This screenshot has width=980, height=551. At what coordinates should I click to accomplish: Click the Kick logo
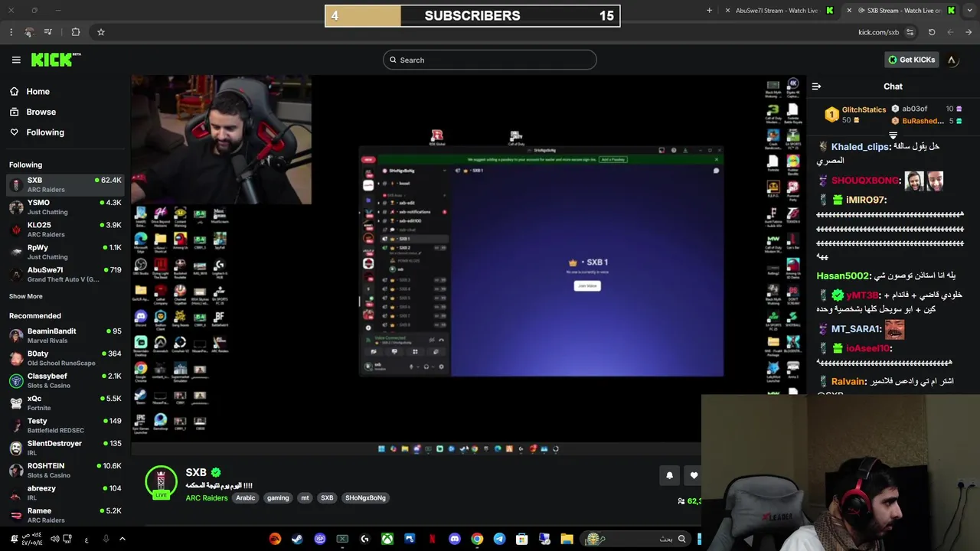pyautogui.click(x=56, y=60)
